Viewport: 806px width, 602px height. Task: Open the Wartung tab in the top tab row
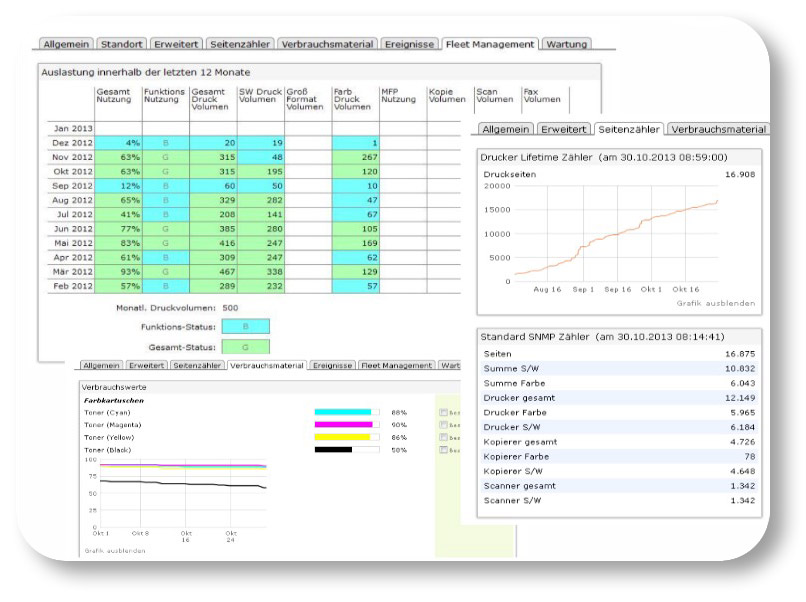click(x=566, y=44)
